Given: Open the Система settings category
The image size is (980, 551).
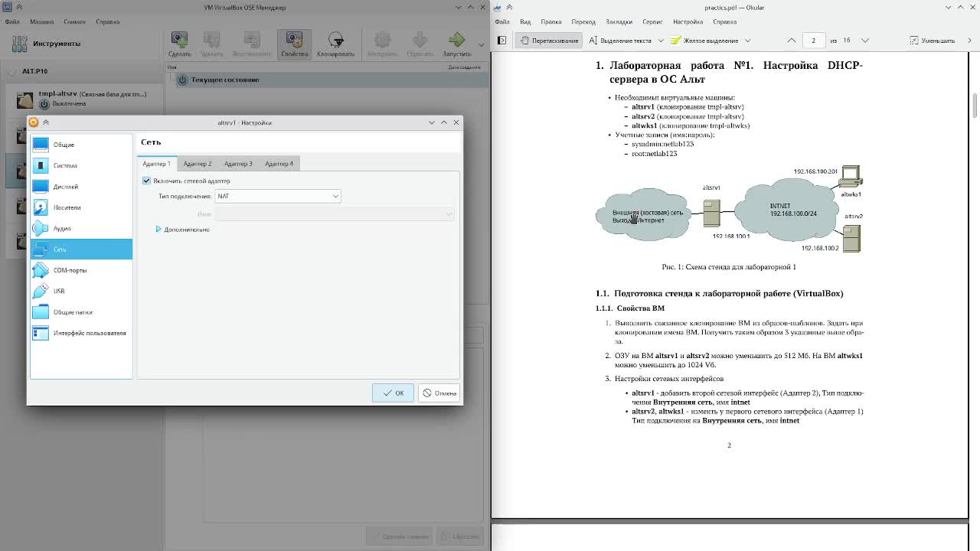Looking at the screenshot, I should [x=81, y=165].
